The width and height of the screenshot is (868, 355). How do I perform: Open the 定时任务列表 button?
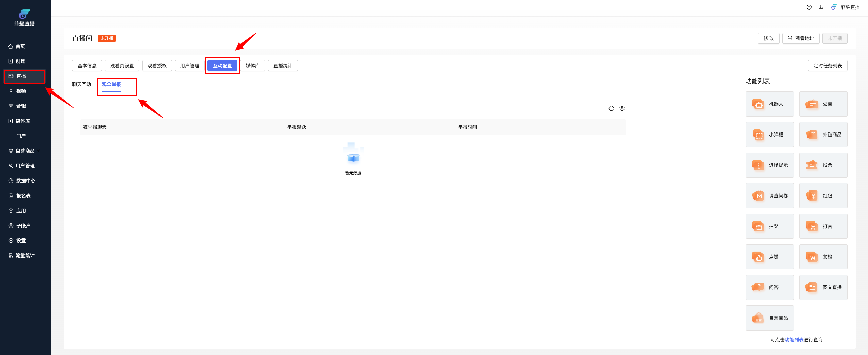click(x=827, y=66)
